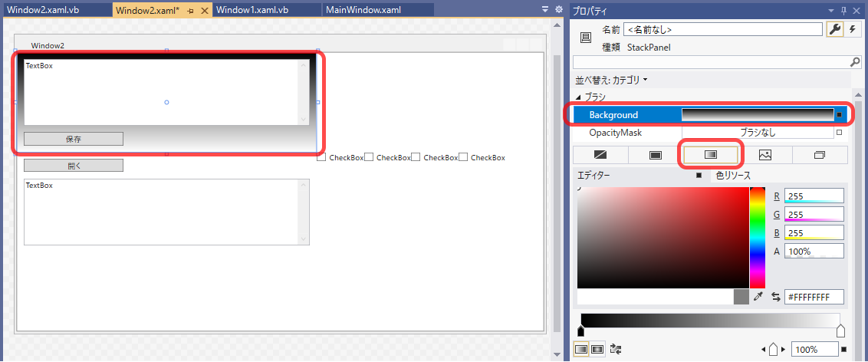This screenshot has height=362, width=868.
Task: Toggle the fourth CheckBox in designer
Action: pos(463,157)
